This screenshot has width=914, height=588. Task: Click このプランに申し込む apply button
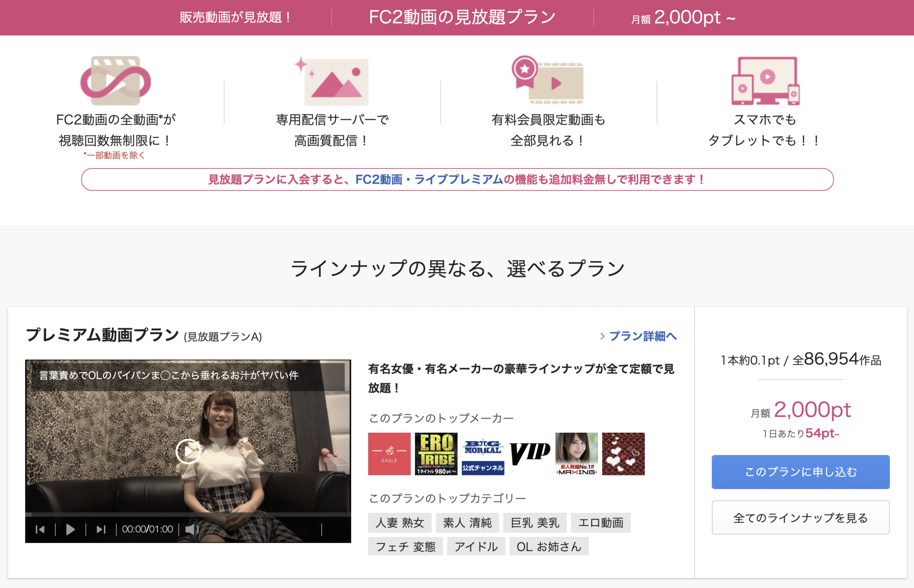click(x=800, y=472)
